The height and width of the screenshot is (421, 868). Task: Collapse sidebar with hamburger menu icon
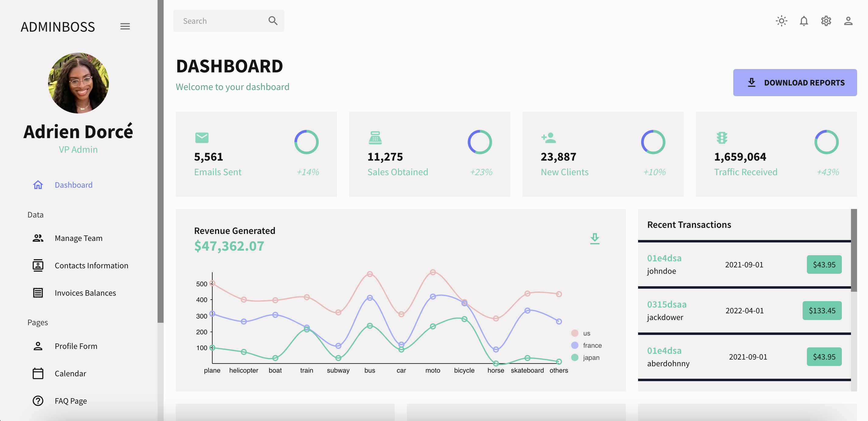click(125, 26)
